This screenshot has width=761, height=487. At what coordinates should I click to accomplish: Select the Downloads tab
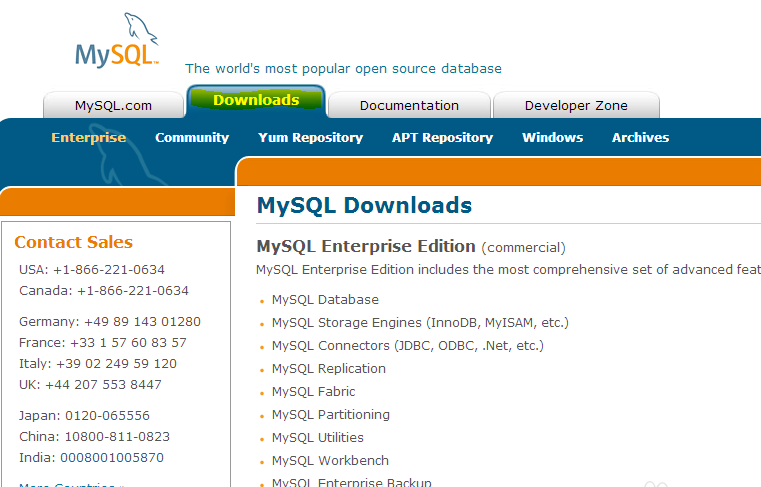point(256,101)
